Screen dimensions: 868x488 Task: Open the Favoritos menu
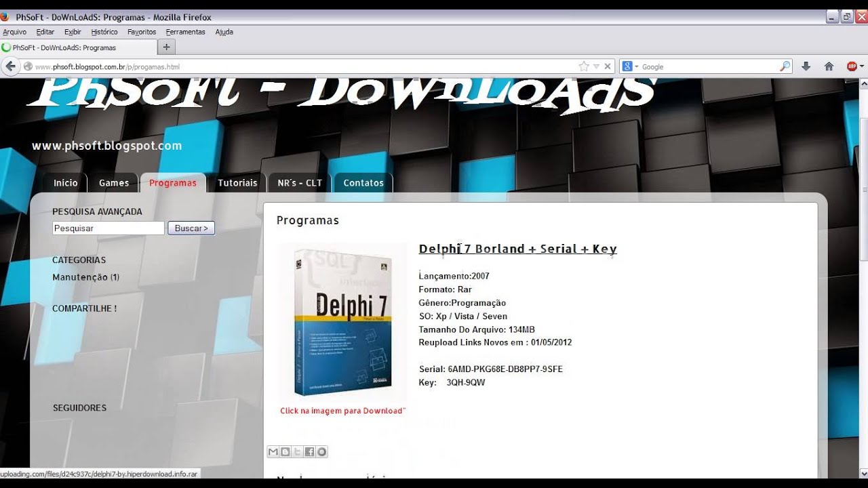[142, 32]
